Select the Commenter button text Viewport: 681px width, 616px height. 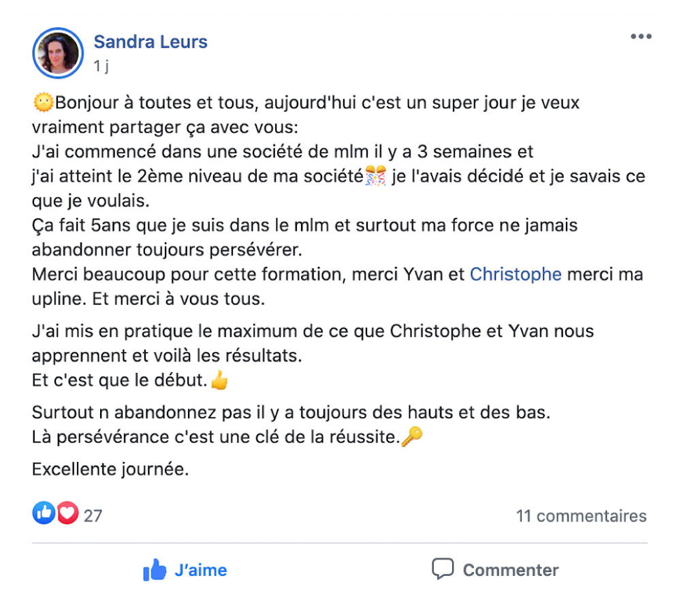(x=511, y=570)
